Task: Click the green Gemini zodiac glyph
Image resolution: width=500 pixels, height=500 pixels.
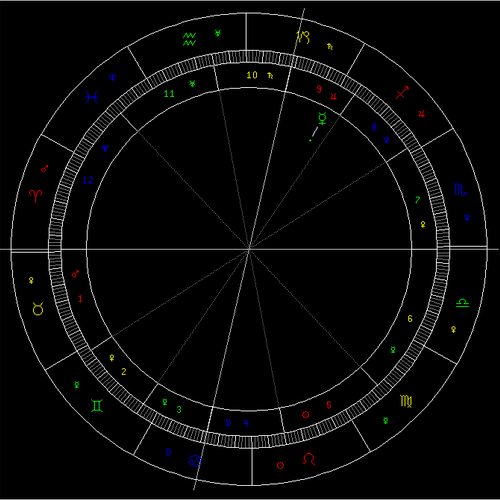Action: [x=97, y=405]
